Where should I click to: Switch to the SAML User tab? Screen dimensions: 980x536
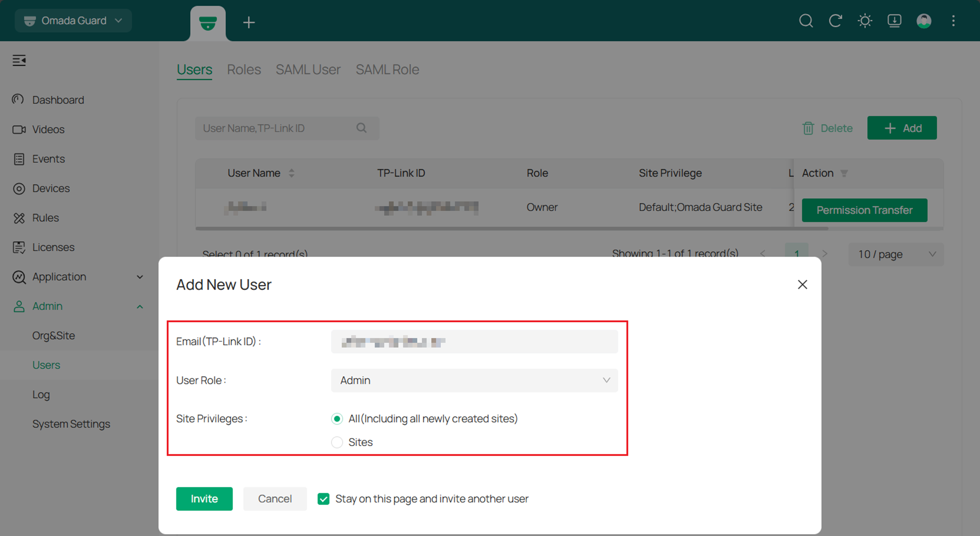coord(308,70)
